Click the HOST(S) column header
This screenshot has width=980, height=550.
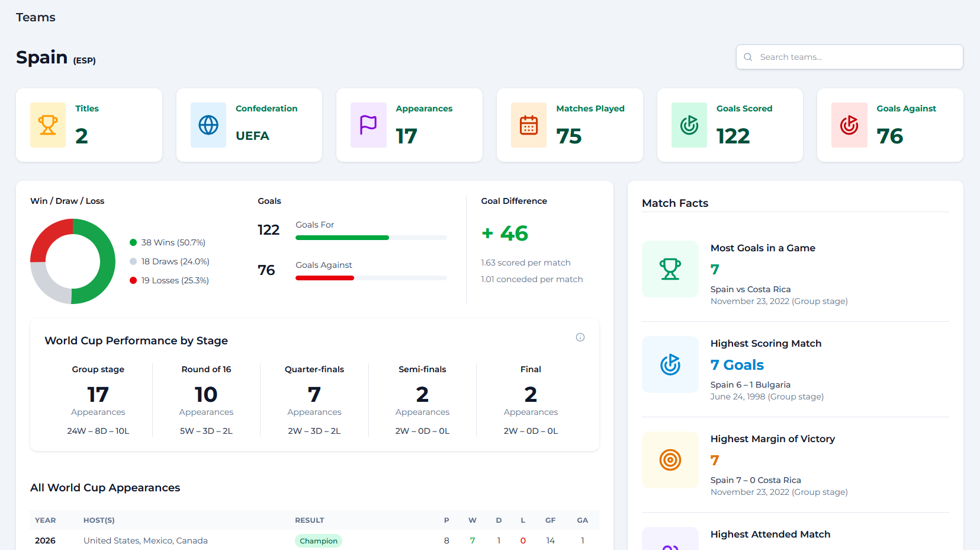point(99,520)
